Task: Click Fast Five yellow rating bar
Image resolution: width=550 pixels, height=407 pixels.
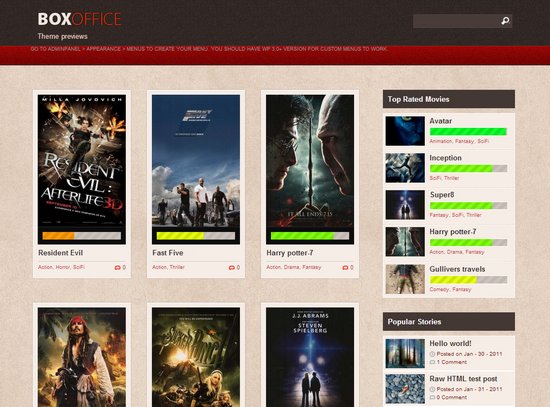Action: (x=196, y=236)
